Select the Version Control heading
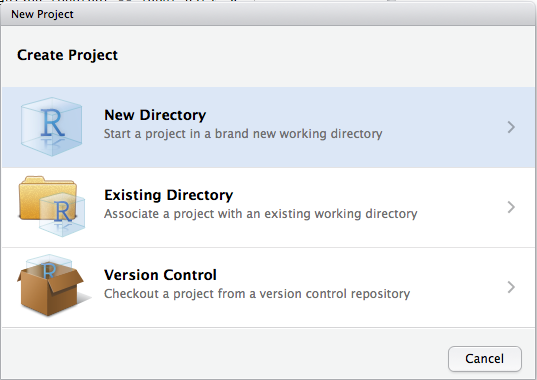Image resolution: width=537 pixels, height=380 pixels. click(x=160, y=275)
